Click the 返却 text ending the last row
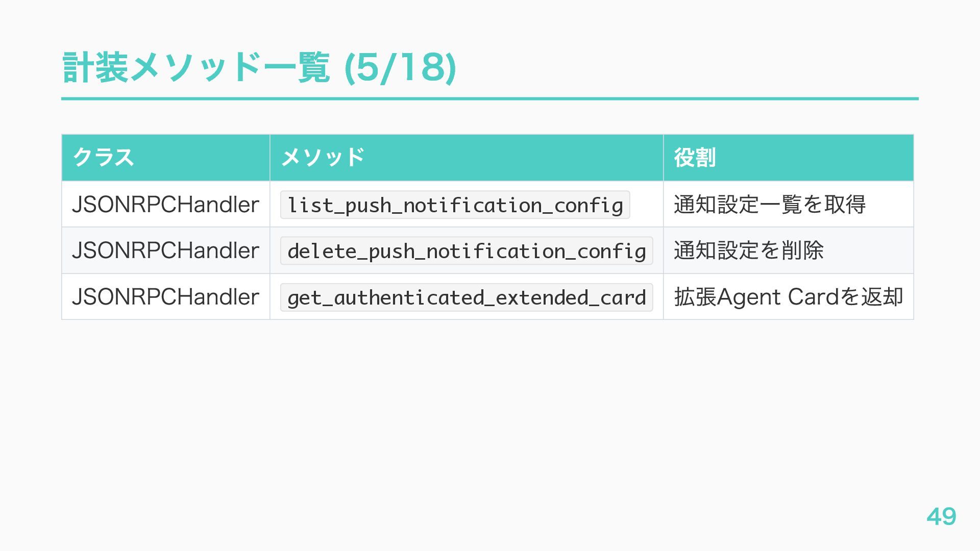Image resolution: width=980 pixels, height=551 pixels. [882, 297]
